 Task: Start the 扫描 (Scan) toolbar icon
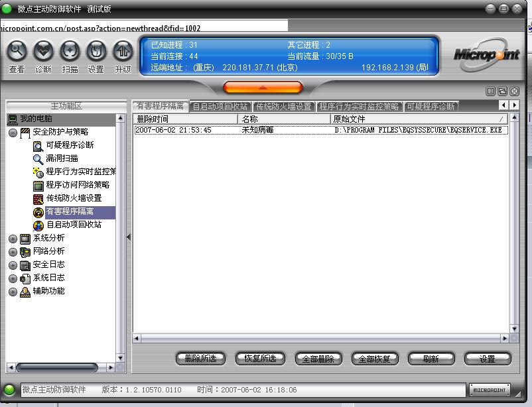[70, 51]
